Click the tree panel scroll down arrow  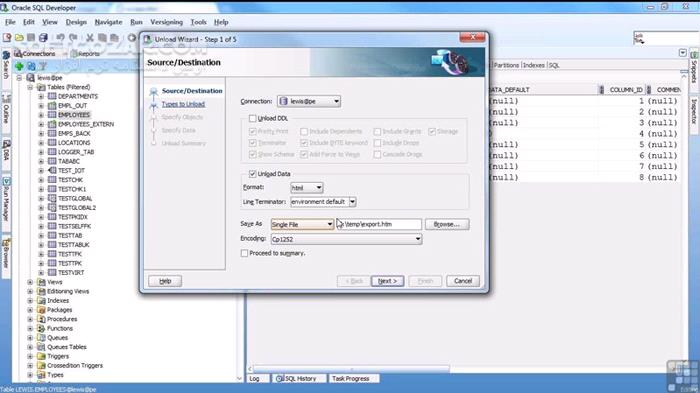(x=240, y=378)
